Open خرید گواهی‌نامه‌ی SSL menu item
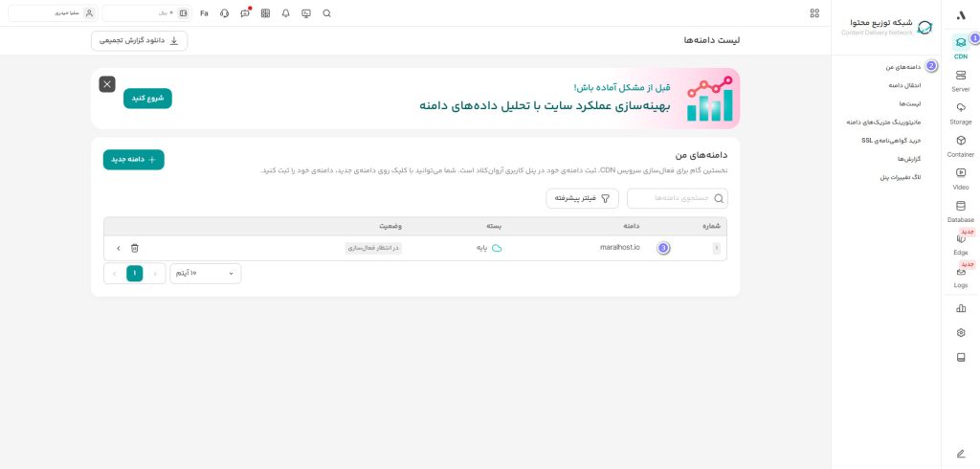The image size is (980, 469). [x=892, y=141]
